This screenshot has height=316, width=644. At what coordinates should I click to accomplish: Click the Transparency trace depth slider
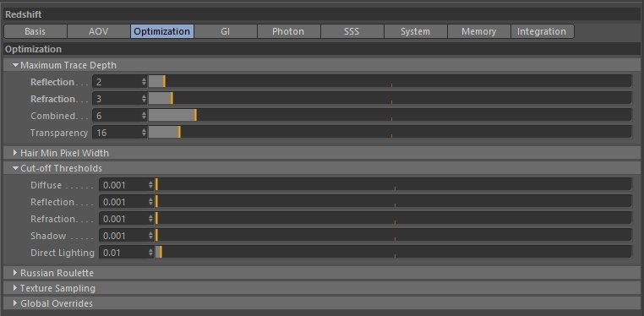[390, 132]
